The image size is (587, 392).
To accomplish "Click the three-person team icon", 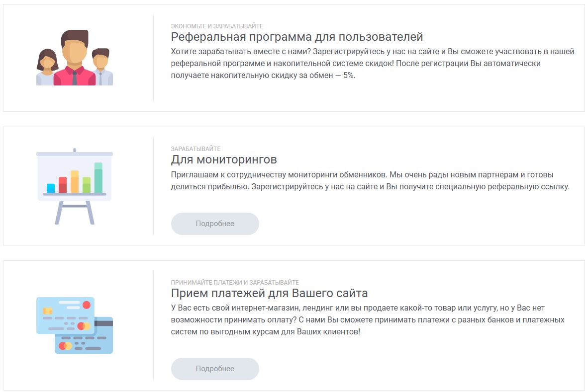I will tap(75, 58).
